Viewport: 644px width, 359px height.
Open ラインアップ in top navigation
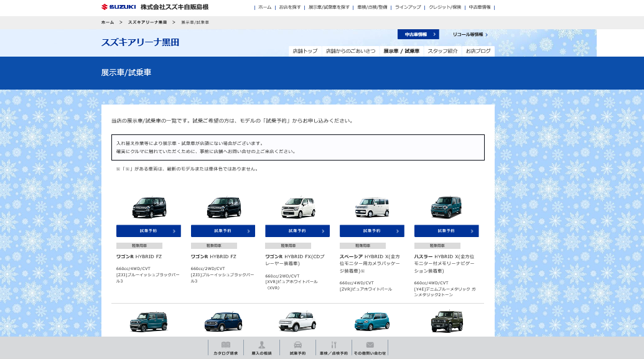coord(408,7)
